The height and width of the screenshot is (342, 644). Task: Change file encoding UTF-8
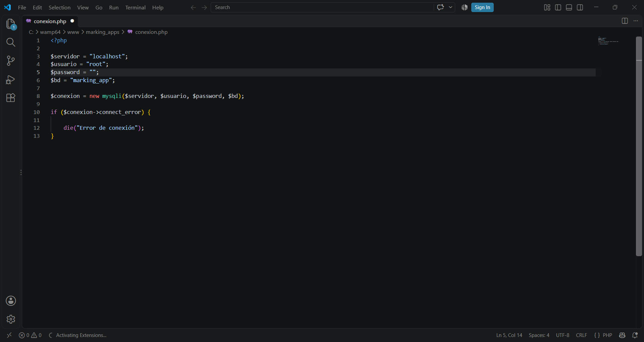[562, 335]
